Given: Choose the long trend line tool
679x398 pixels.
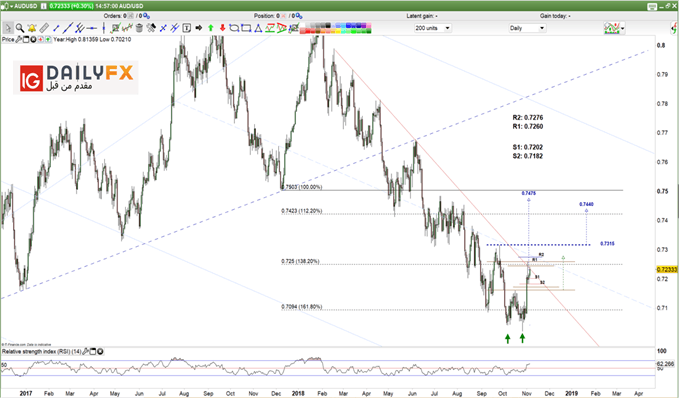Looking at the screenshot, I should point(68,28).
